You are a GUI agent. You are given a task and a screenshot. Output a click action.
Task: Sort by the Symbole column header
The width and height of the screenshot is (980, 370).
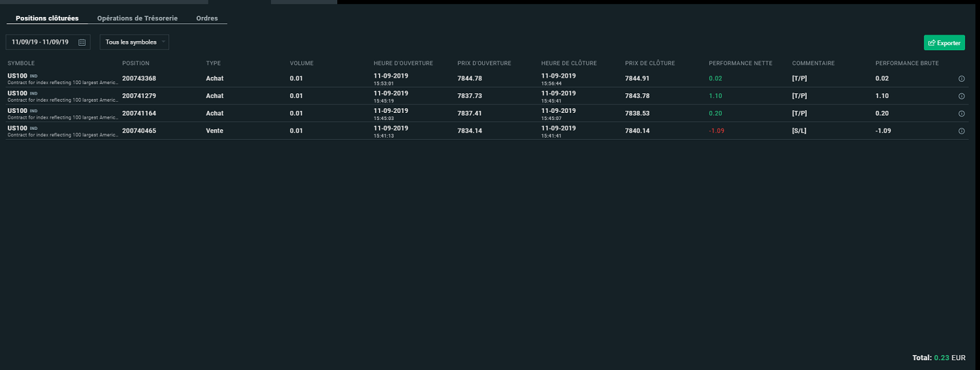pyautogui.click(x=20, y=63)
